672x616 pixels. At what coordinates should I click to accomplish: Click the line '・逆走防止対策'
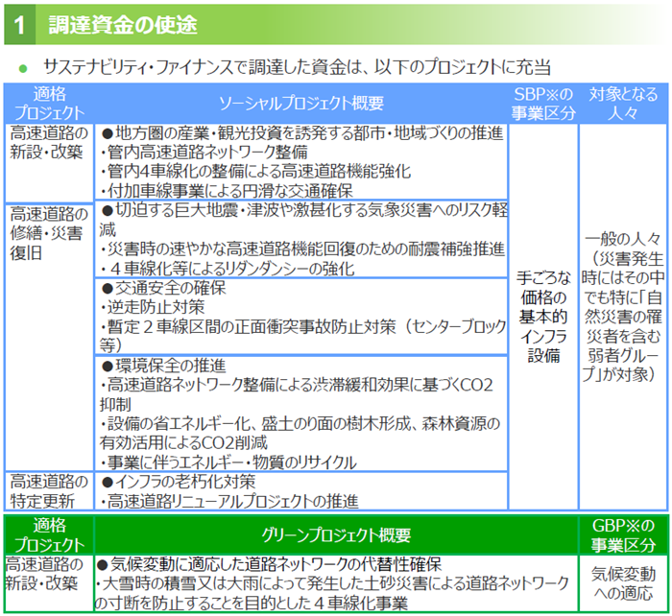pos(152,307)
